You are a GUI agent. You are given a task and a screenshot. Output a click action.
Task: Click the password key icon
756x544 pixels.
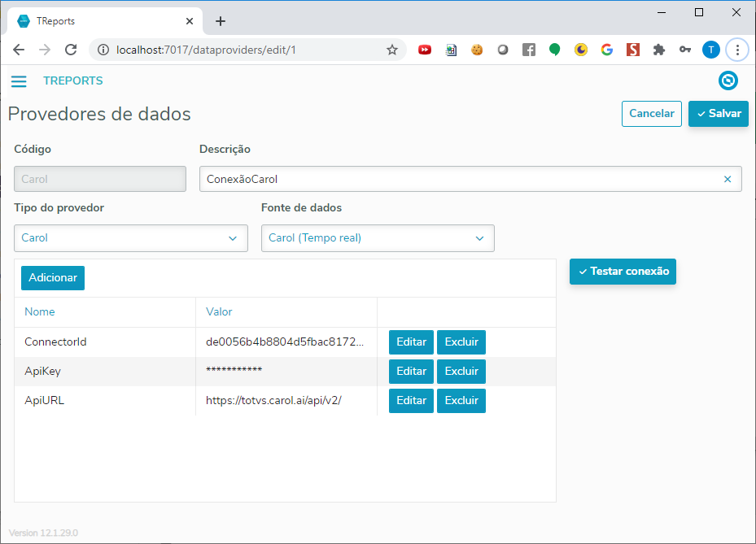click(x=685, y=50)
